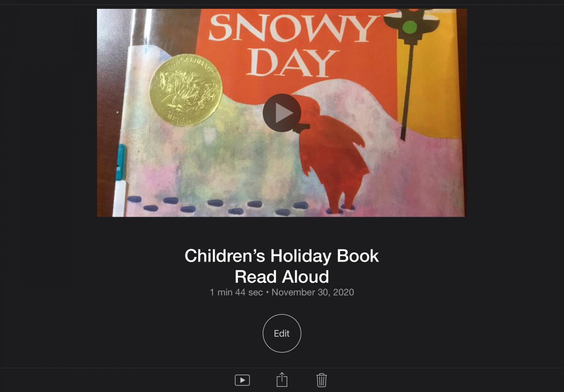Click the "Read Aloud" line of the title
Image resolution: width=564 pixels, height=392 pixels.
(x=282, y=277)
